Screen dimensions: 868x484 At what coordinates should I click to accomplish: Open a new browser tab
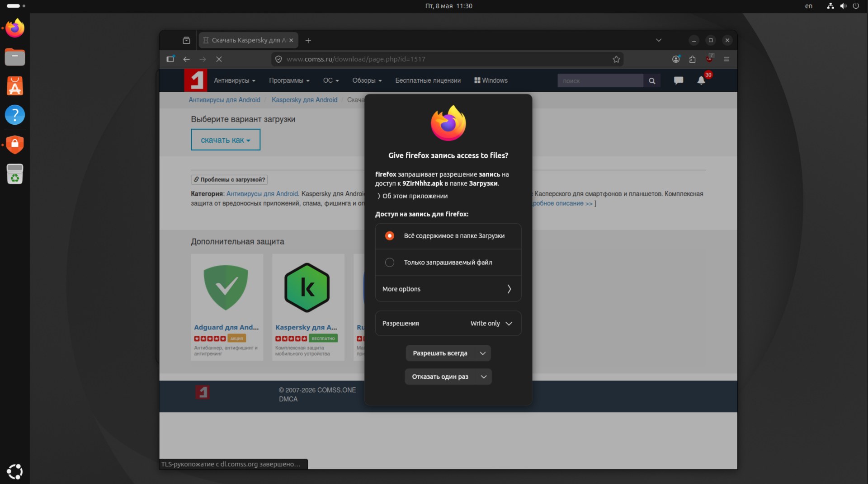[308, 40]
